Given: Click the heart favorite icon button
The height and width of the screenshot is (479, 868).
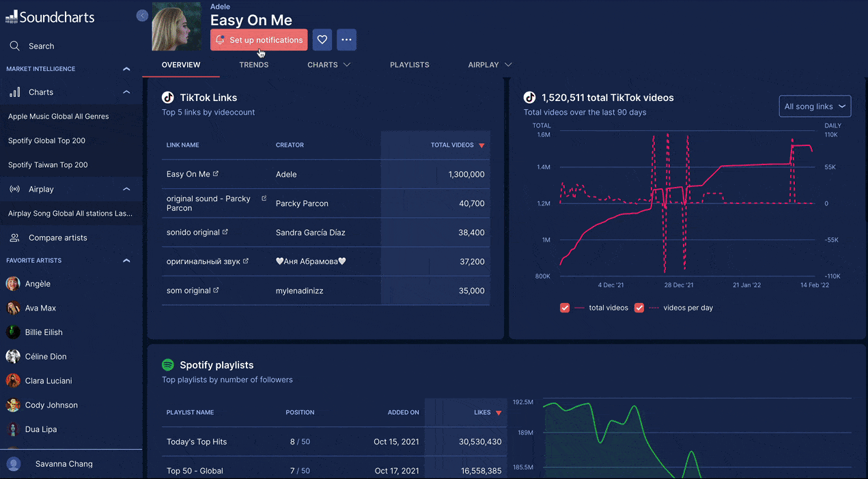Looking at the screenshot, I should click(322, 40).
